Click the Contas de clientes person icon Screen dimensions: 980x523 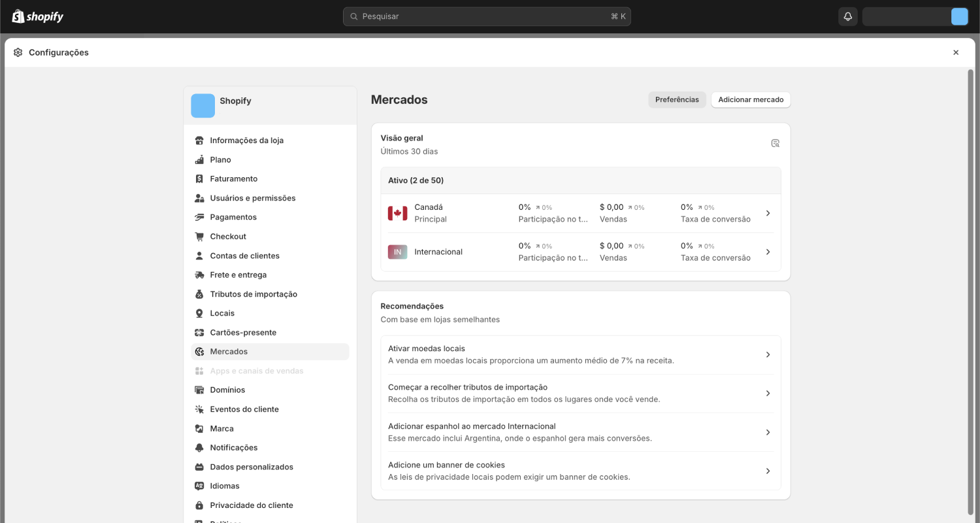pos(199,256)
